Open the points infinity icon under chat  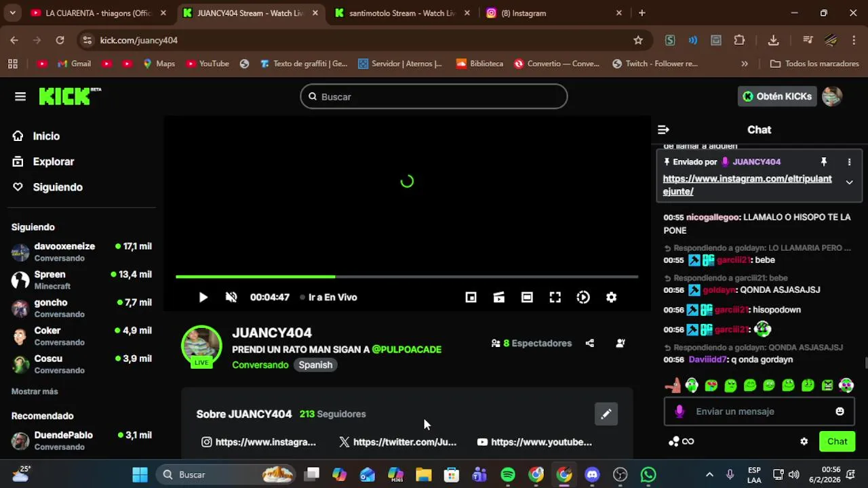pos(682,441)
